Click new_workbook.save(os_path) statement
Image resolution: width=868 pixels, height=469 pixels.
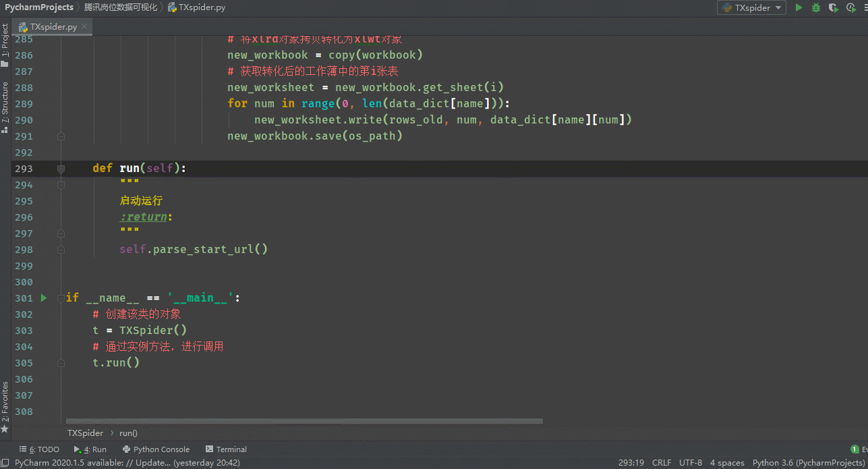coord(315,136)
